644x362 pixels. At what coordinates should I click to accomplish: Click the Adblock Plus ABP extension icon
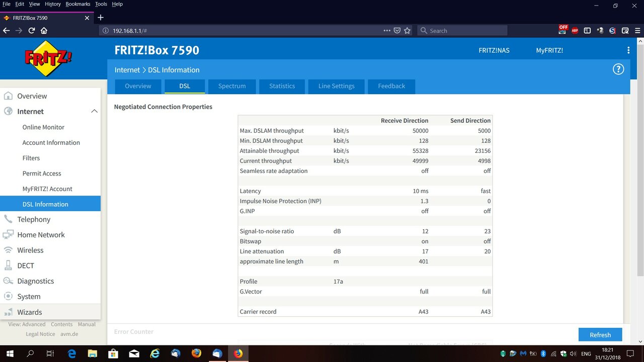(575, 31)
